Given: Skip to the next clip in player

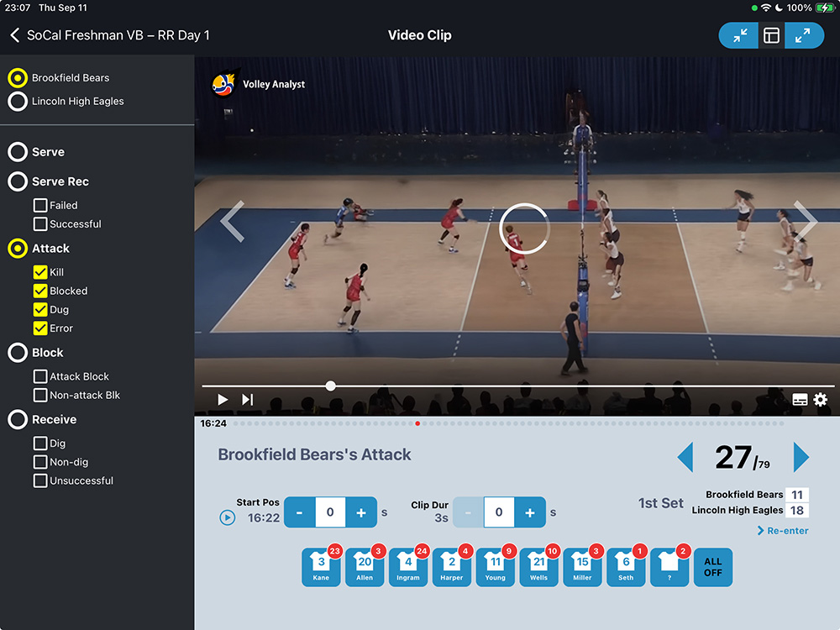Looking at the screenshot, I should (x=248, y=400).
